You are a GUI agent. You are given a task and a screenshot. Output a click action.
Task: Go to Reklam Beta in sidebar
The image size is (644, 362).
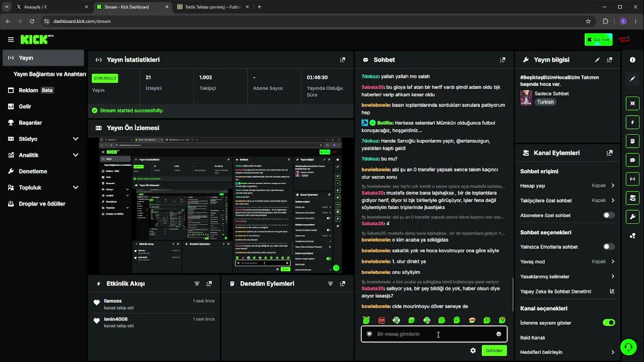tap(43, 90)
